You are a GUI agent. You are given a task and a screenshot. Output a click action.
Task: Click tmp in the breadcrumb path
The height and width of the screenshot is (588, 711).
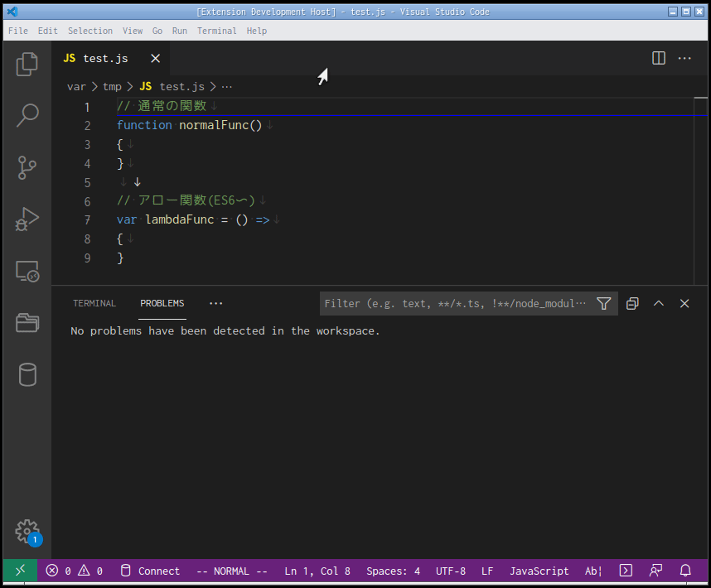coord(112,86)
